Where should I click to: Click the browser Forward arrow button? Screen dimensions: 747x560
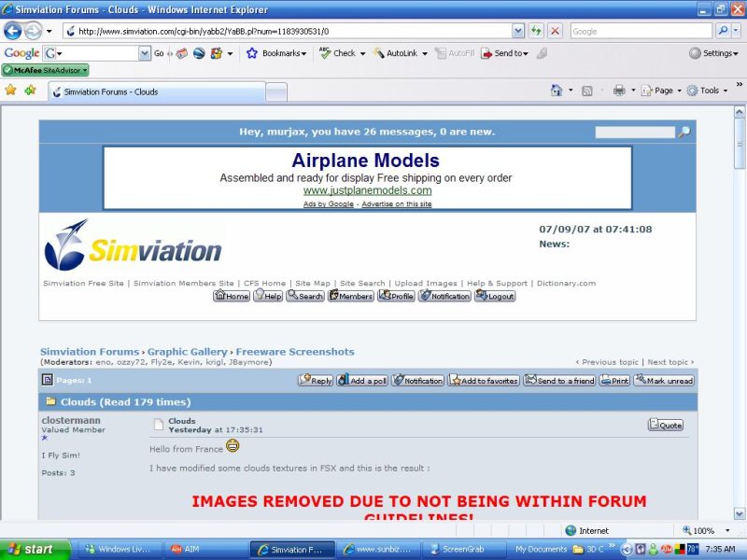tap(33, 32)
